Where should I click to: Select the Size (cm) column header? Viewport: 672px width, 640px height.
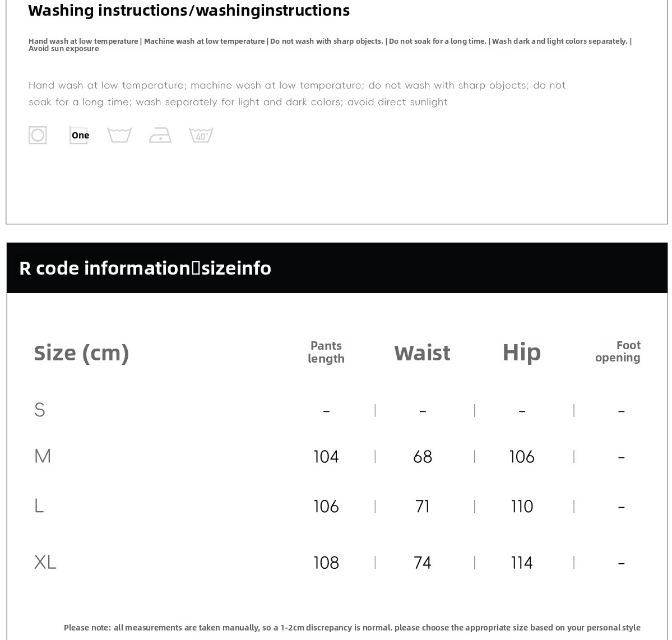click(82, 353)
